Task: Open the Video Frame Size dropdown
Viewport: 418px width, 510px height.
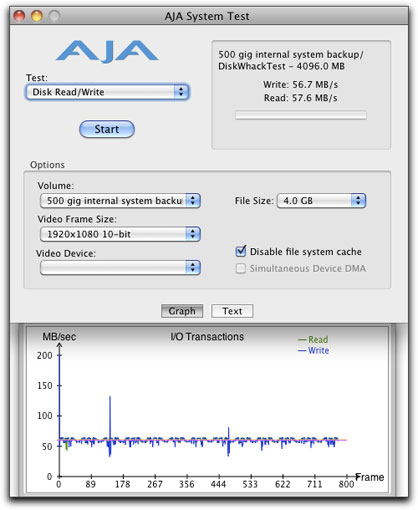Action: point(120,234)
